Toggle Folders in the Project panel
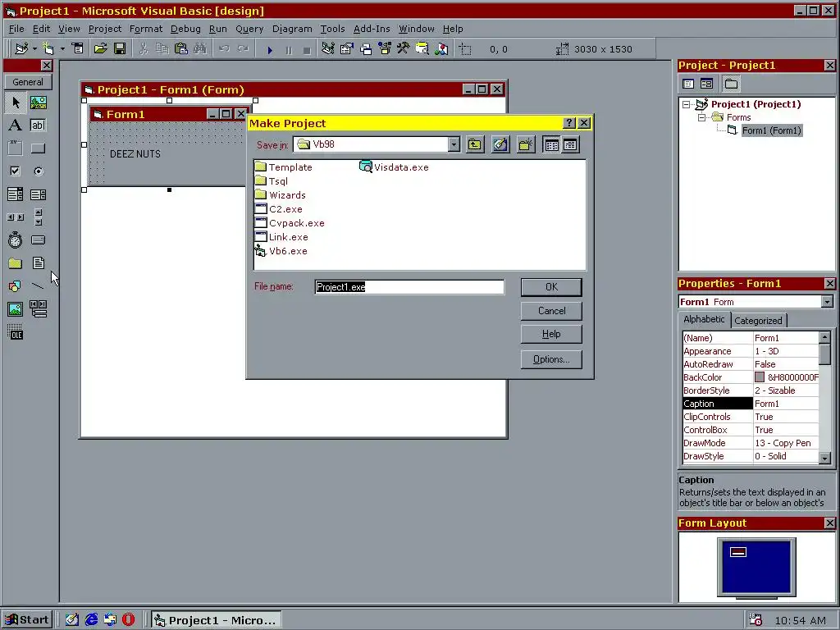840x630 pixels. (731, 84)
